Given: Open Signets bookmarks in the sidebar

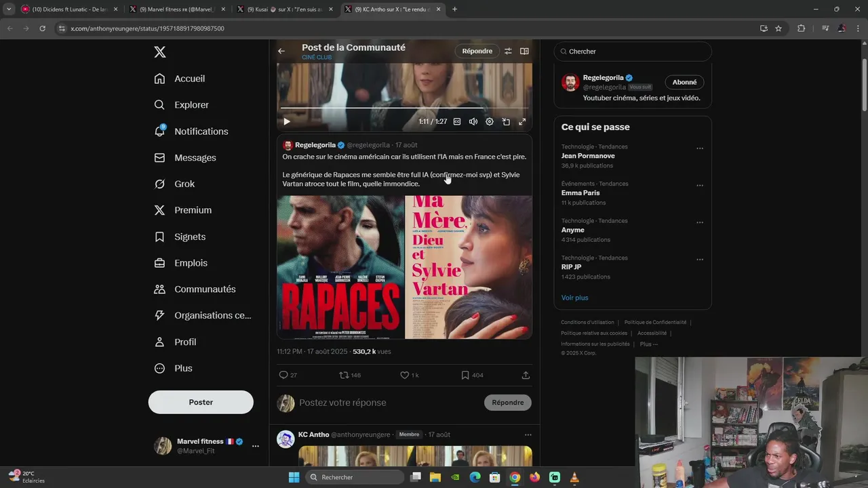Looking at the screenshot, I should (180, 237).
